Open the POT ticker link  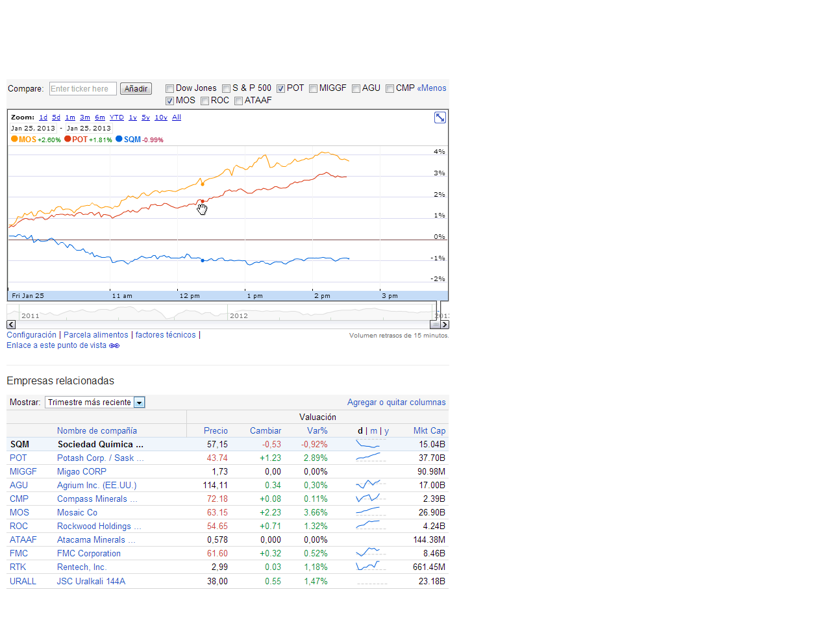[x=18, y=458]
